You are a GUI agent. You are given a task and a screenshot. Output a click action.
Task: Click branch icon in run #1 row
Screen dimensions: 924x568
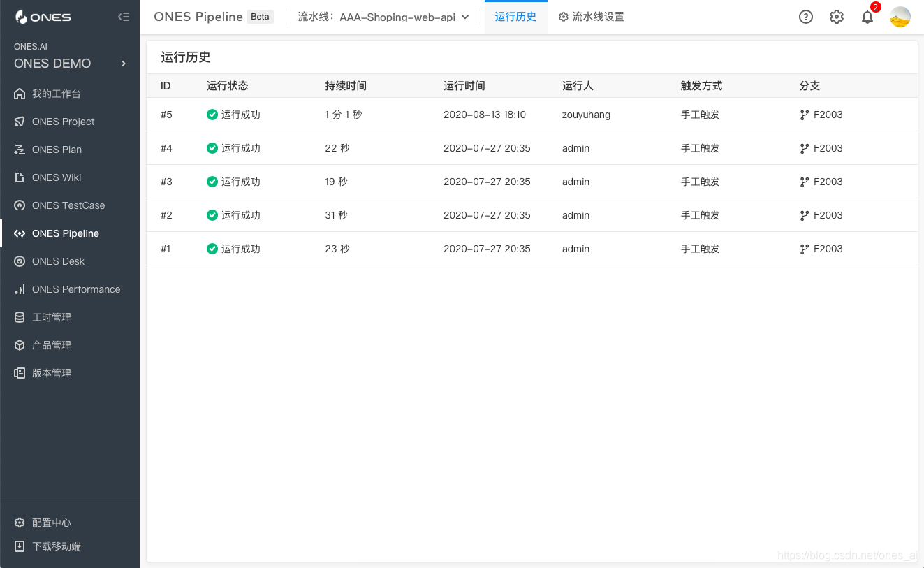[805, 249]
